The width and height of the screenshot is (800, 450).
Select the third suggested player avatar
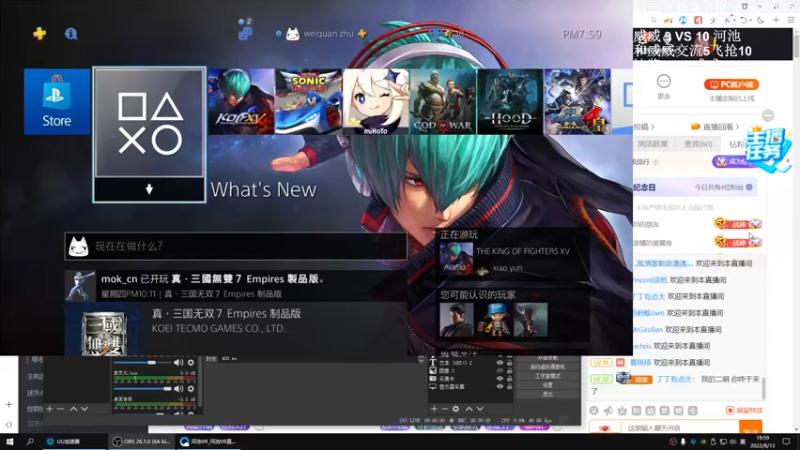tap(531, 320)
